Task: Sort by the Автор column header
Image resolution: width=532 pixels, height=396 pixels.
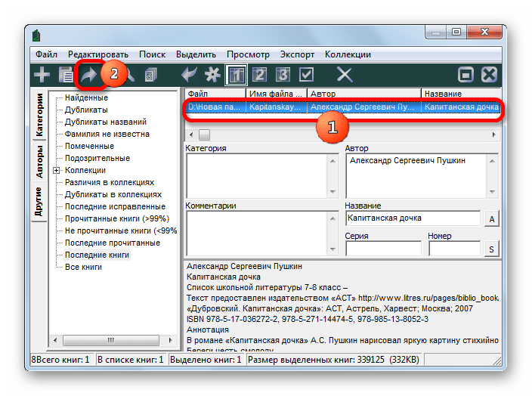Action: (x=364, y=94)
